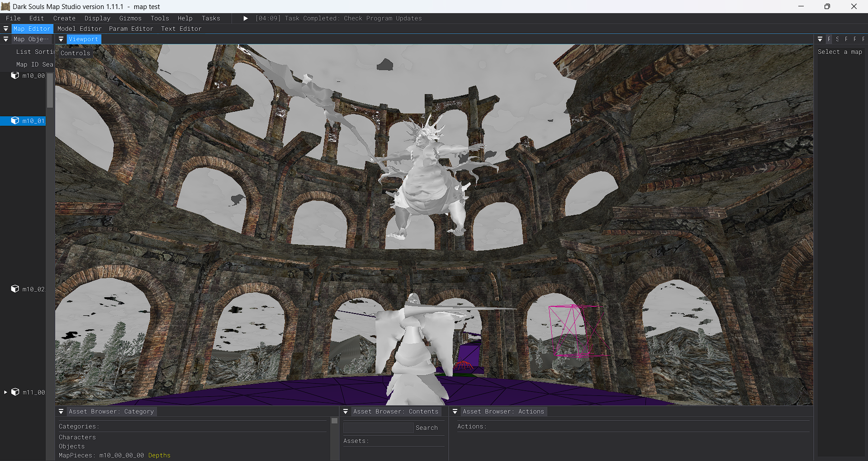Expand the m11_00 map tree node
The image size is (868, 461).
pos(5,392)
